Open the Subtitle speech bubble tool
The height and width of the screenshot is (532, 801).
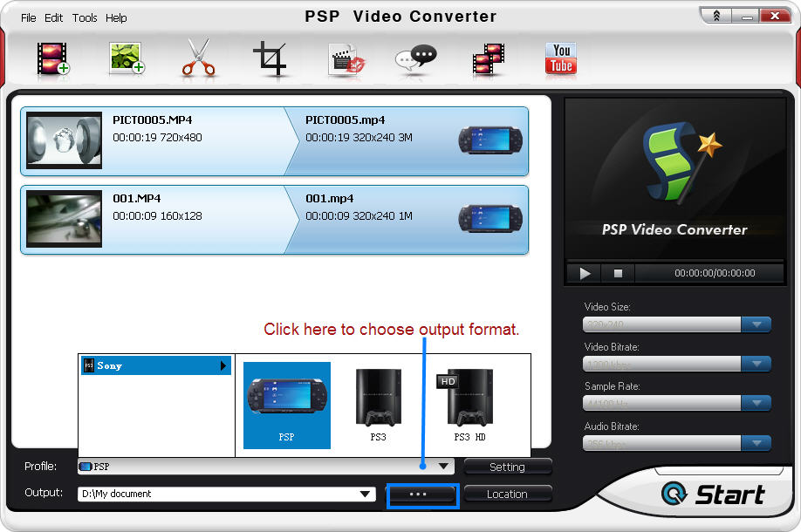coord(416,58)
